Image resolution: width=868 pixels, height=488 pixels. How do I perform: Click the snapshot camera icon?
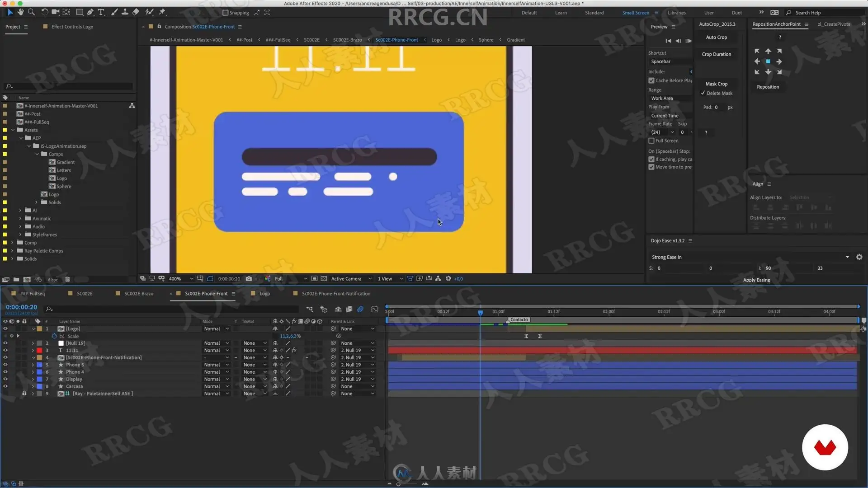click(x=249, y=279)
